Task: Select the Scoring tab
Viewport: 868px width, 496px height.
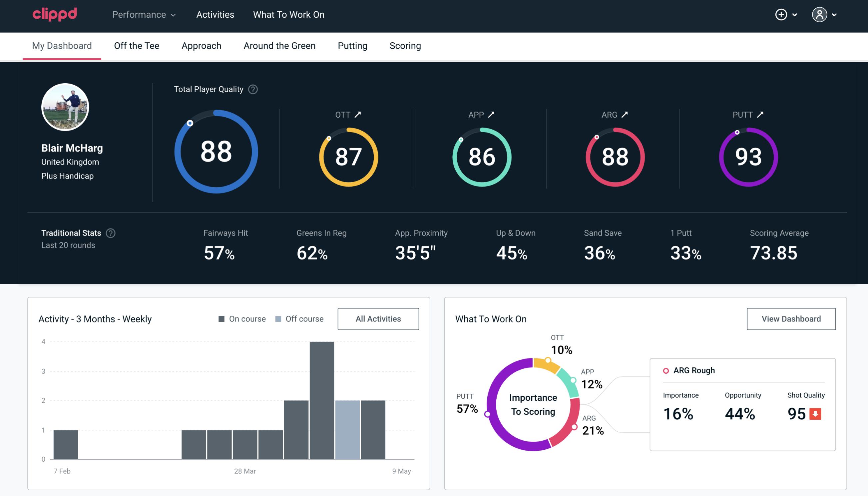Action: tap(405, 45)
